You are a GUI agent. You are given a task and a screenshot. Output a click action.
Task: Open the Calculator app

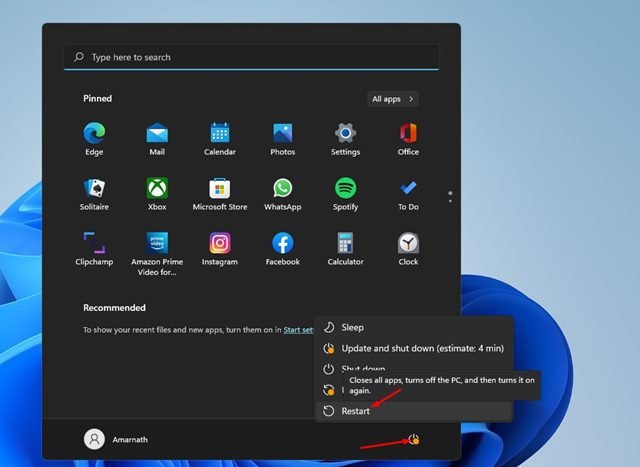coord(345,249)
